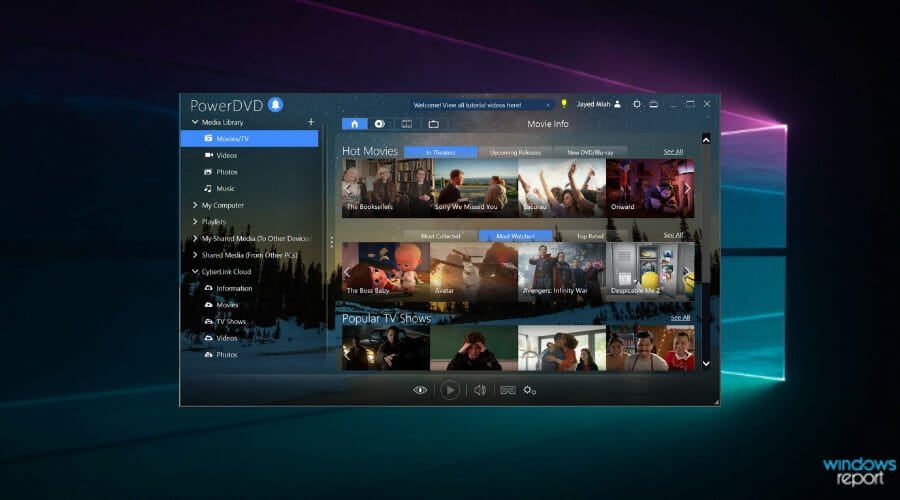This screenshot has height=500, width=900.
Task: Expand Shared Media (From Other PCs)
Action: pyautogui.click(x=195, y=255)
